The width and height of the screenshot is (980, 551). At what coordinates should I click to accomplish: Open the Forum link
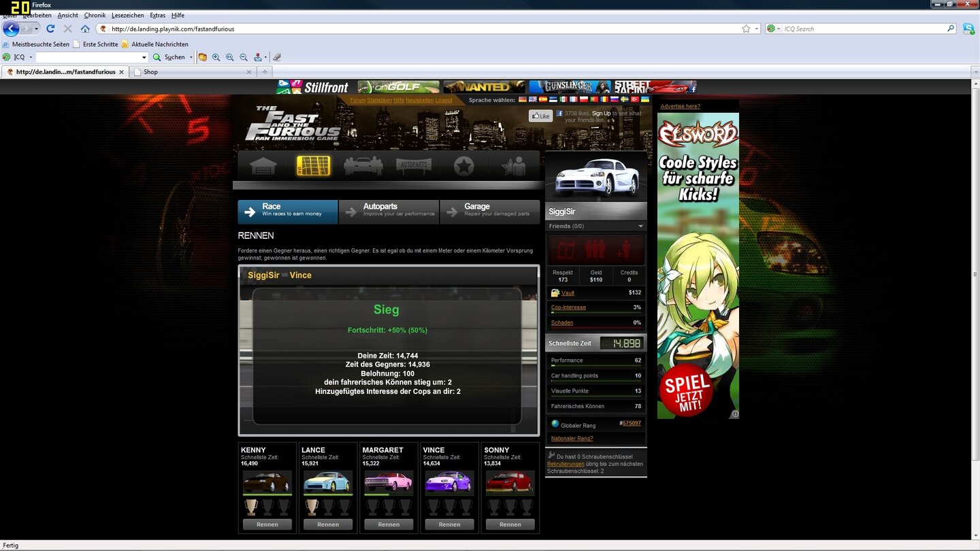[x=357, y=100]
